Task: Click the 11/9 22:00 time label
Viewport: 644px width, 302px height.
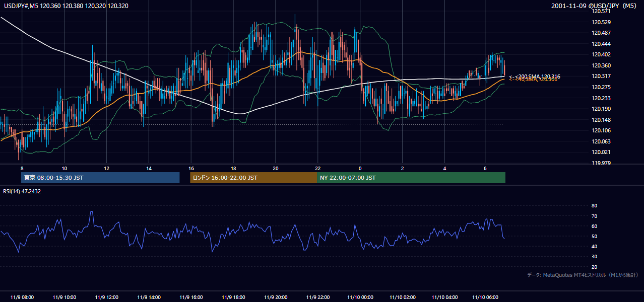Action: pyautogui.click(x=317, y=297)
